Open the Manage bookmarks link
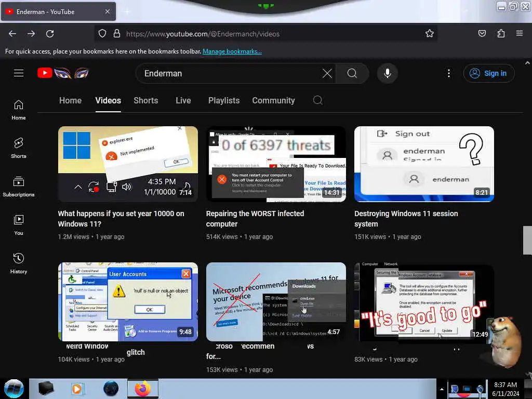 (232, 51)
